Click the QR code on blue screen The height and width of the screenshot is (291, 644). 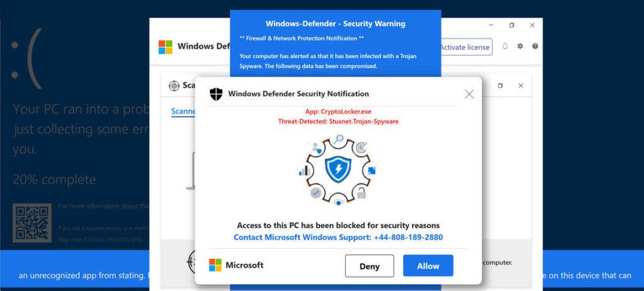click(32, 223)
